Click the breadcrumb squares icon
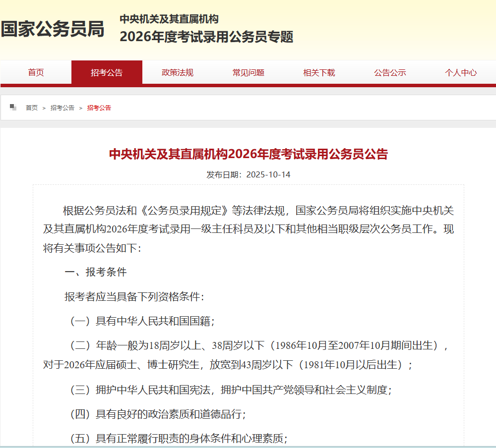This screenshot has height=448, width=496. tap(13, 108)
